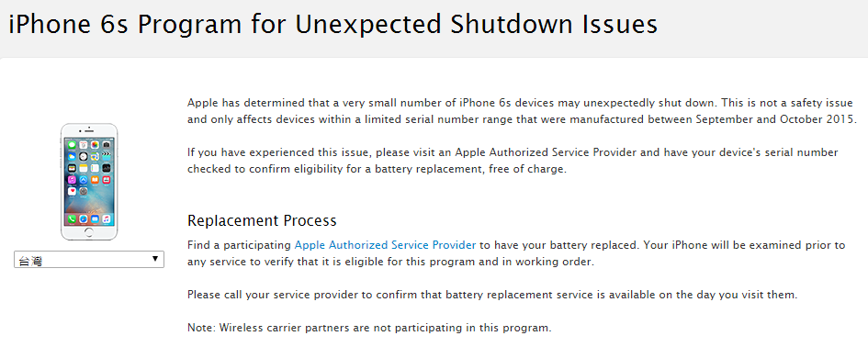The image size is (868, 347).
Task: Click the Health heart icon on the iPhone image
Action: pos(72,192)
